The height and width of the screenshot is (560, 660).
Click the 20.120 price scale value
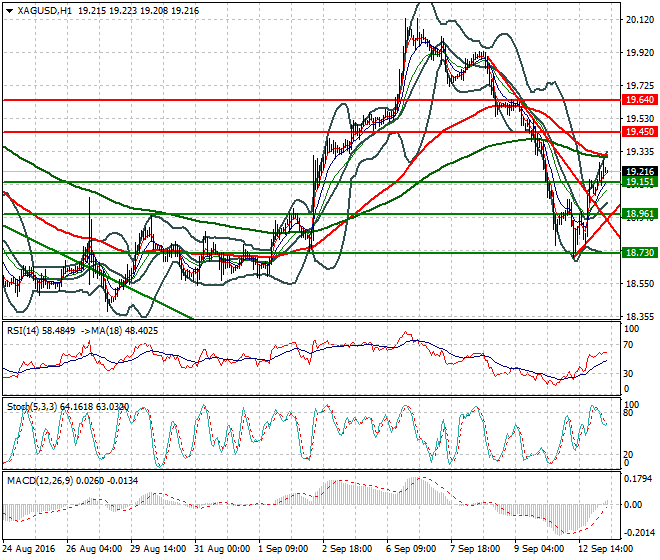click(640, 20)
